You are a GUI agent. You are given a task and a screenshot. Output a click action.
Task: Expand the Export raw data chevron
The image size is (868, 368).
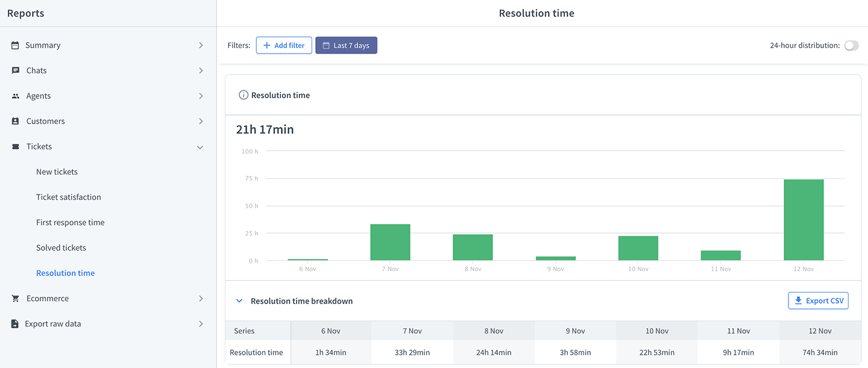tap(201, 323)
